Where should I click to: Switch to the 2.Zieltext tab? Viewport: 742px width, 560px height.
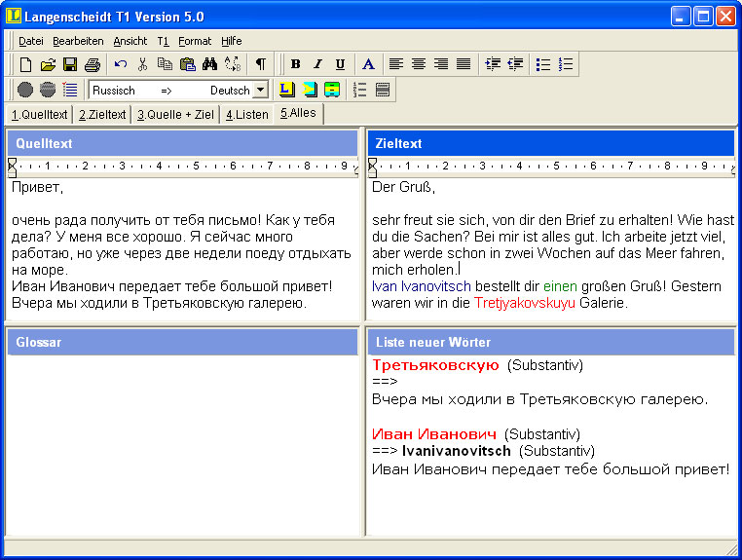click(x=102, y=115)
